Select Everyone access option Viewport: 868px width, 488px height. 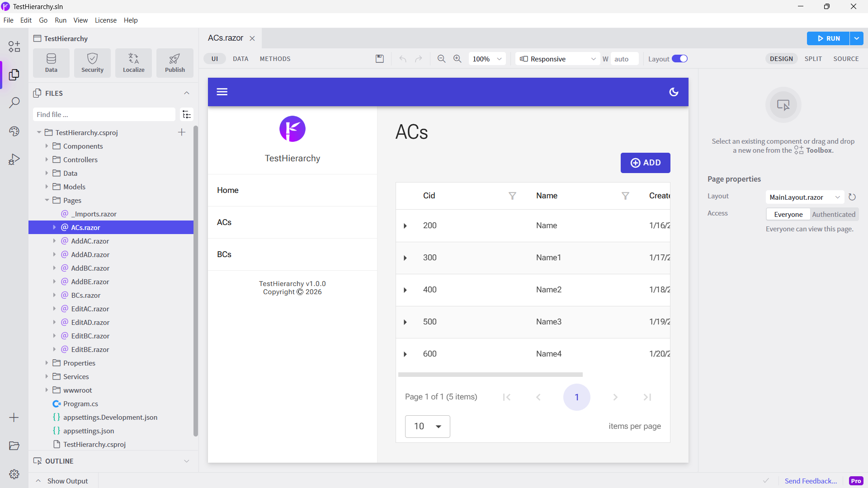pos(788,214)
